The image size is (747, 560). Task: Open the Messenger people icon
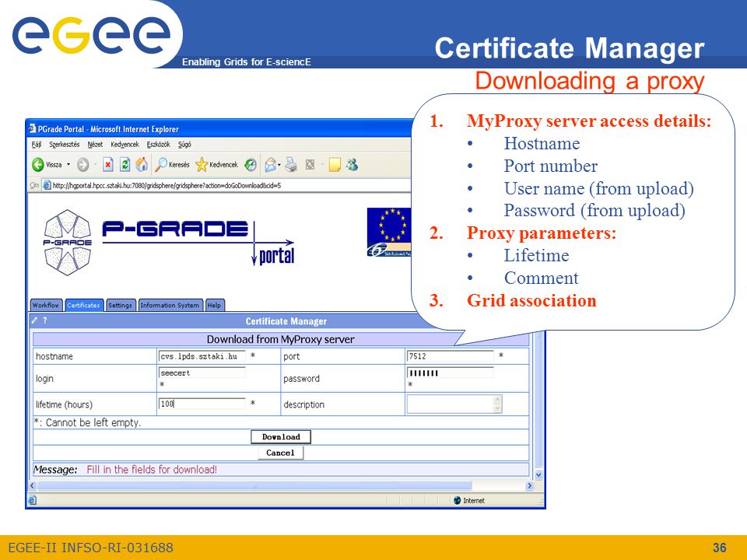coord(352,165)
